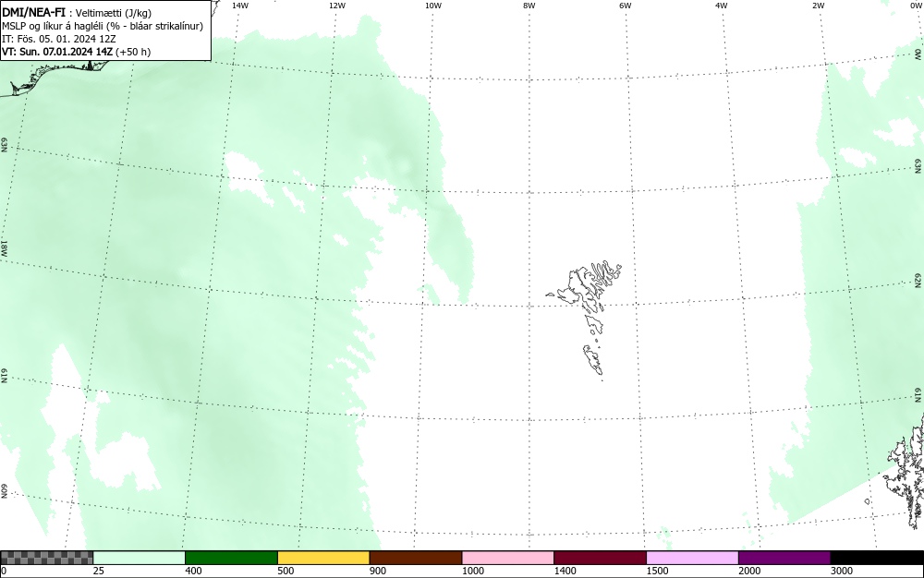924x578 pixels.
Task: Click the 8W longitude label
Action: click(529, 6)
